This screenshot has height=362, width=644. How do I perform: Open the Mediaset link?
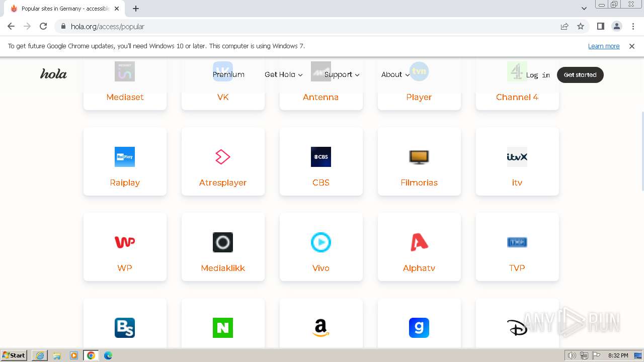[x=125, y=97]
